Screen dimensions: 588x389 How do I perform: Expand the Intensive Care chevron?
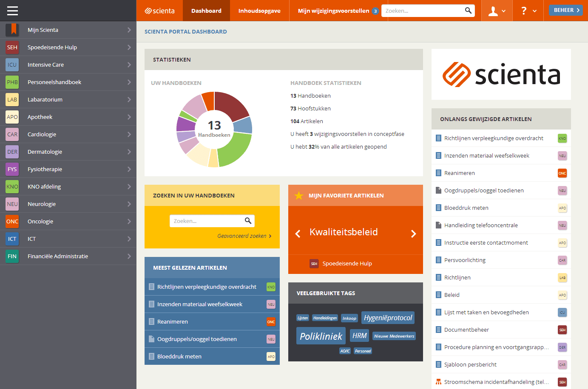click(129, 65)
